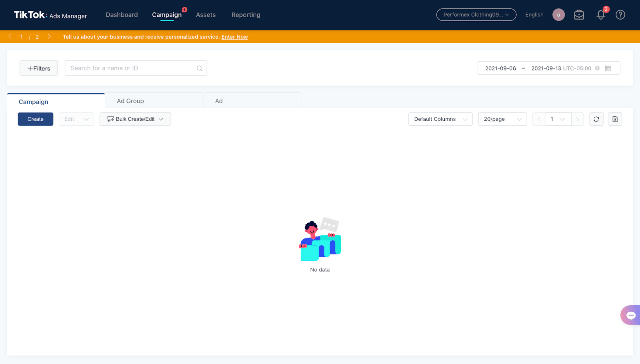Open the user avatar menu
This screenshot has width=640, height=364.
click(558, 15)
